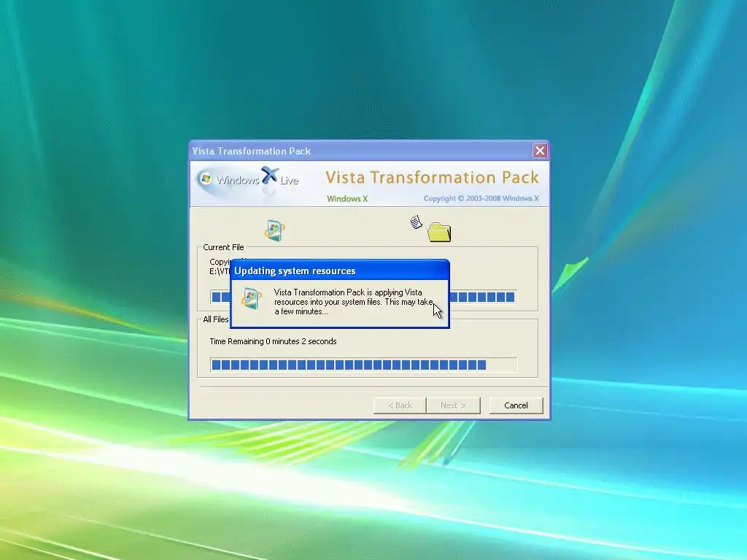Click the icon in the Updating system resources popup
Screen dimensions: 747x560
[252, 299]
